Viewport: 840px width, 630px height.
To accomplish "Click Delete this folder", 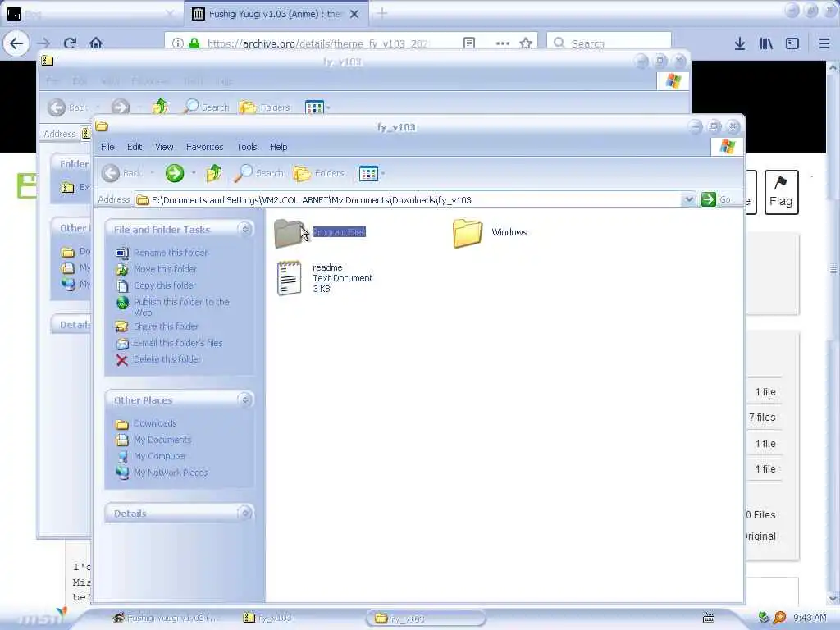I will coord(167,359).
